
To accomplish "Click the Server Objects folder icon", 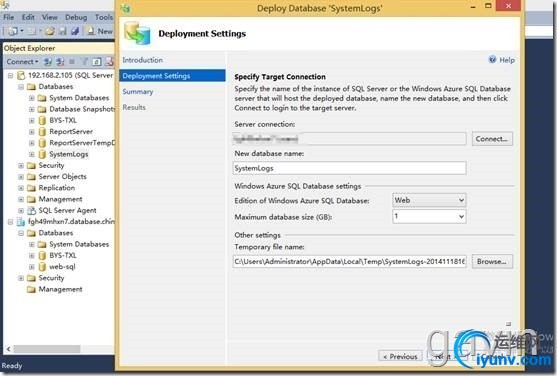I will click(32, 177).
